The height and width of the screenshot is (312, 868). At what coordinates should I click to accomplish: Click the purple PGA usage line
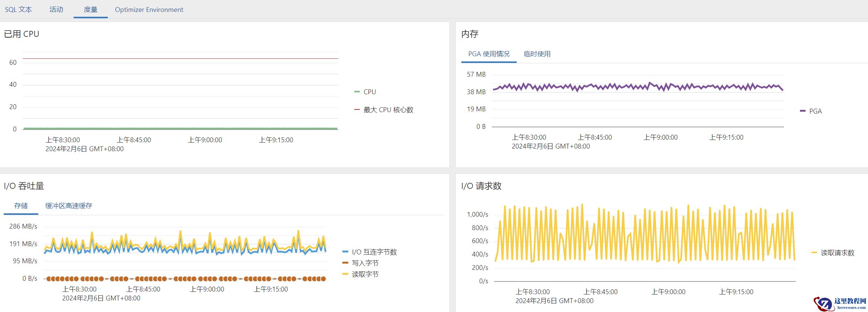(632, 87)
